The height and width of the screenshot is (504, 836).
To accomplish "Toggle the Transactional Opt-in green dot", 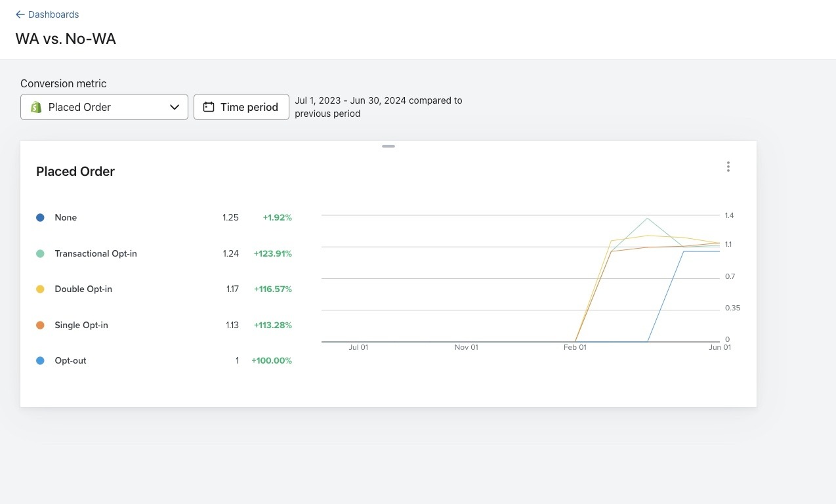I will click(x=40, y=253).
